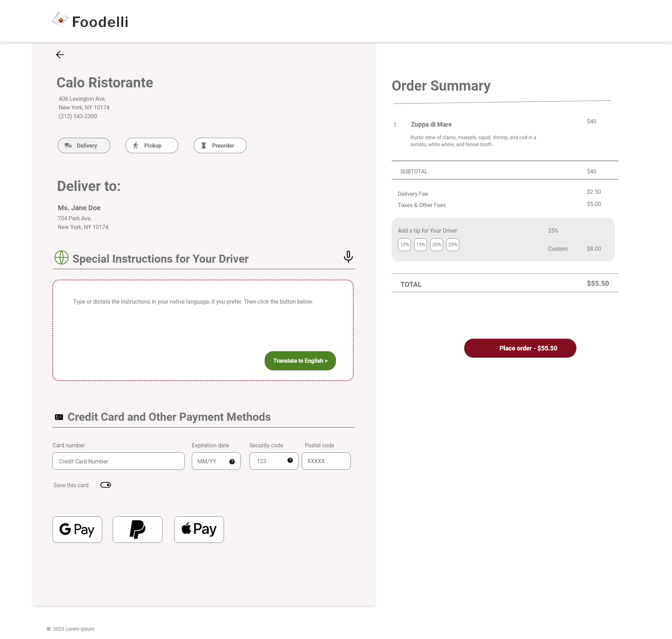This screenshot has height=639, width=672.
Task: Click the expiration date help icon
Action: 232,462
